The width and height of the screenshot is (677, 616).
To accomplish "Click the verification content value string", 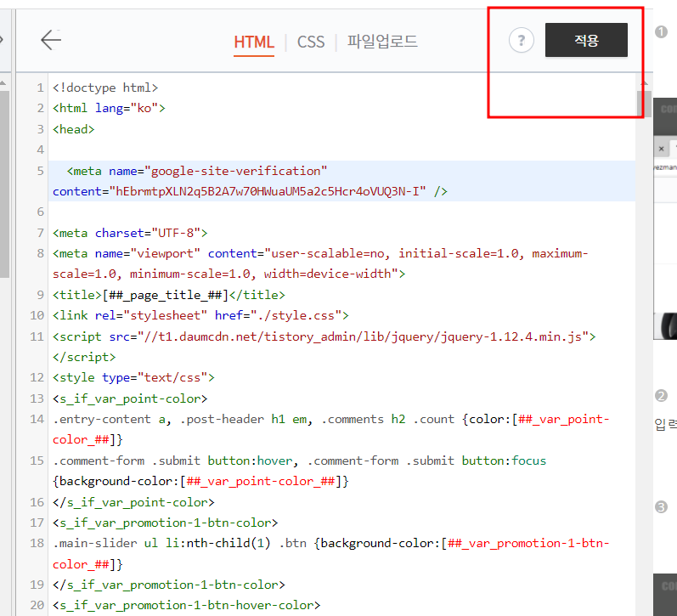I will [x=268, y=191].
